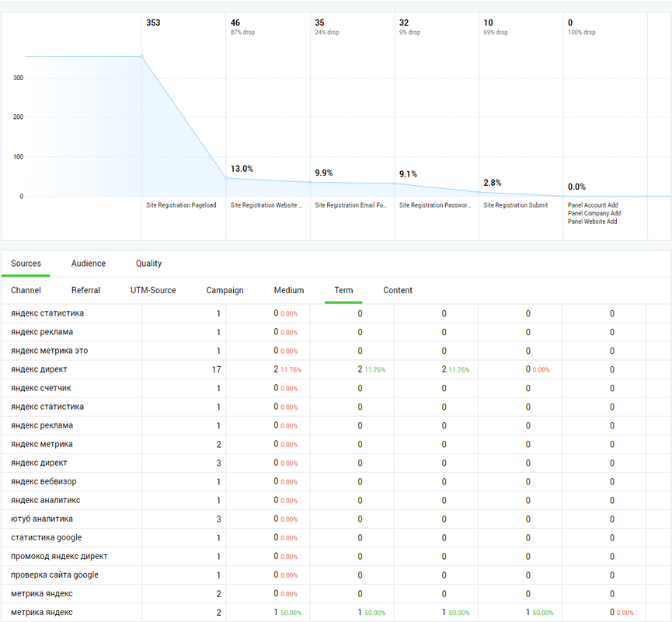Viewport: 672px width, 622px height.
Task: Select the ютуб аналитика row
Action: tap(336, 519)
